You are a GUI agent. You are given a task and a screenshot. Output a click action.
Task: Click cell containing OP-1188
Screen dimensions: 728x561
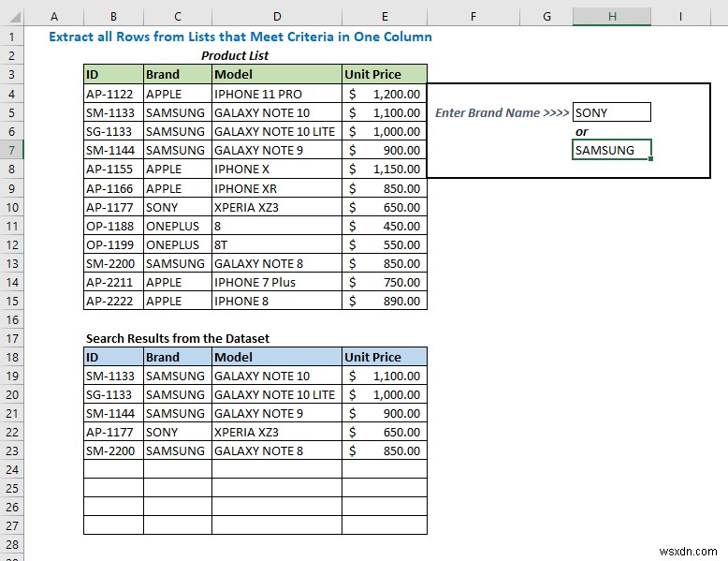point(114,226)
